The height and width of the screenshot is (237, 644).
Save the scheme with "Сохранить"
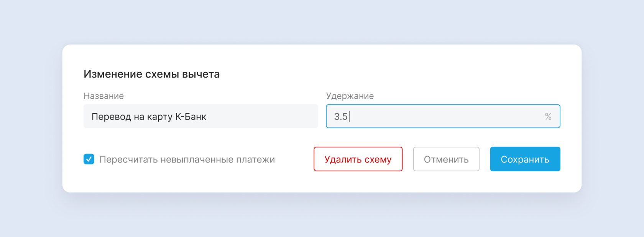[525, 159]
